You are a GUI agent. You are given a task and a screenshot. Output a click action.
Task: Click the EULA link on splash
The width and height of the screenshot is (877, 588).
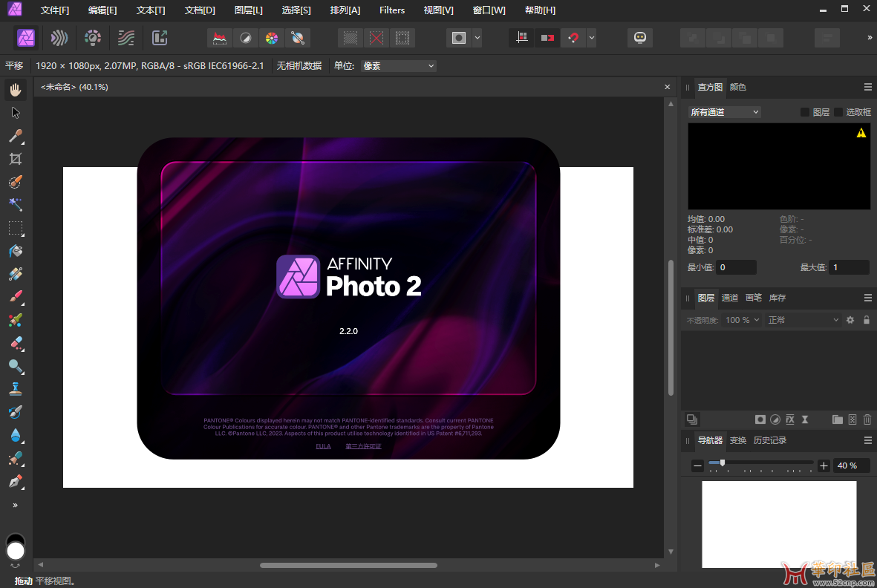[323, 446]
